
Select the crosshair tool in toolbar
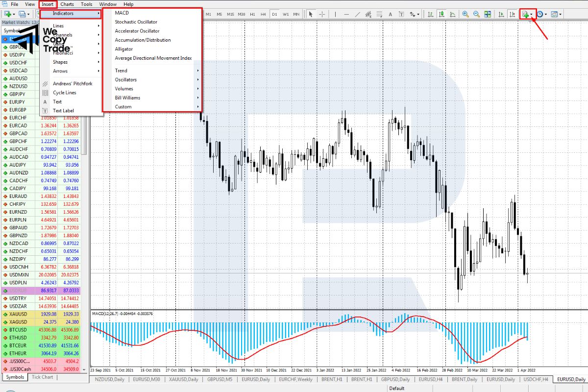point(322,14)
